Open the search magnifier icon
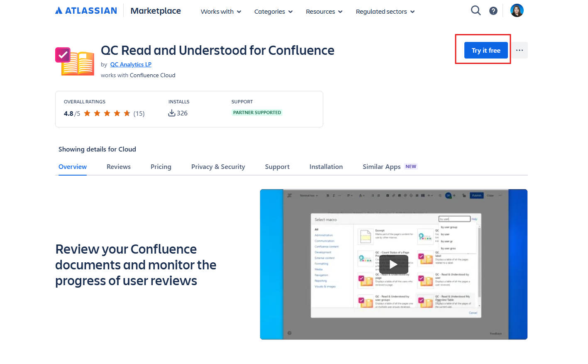The width and height of the screenshot is (588, 364). coord(476,10)
